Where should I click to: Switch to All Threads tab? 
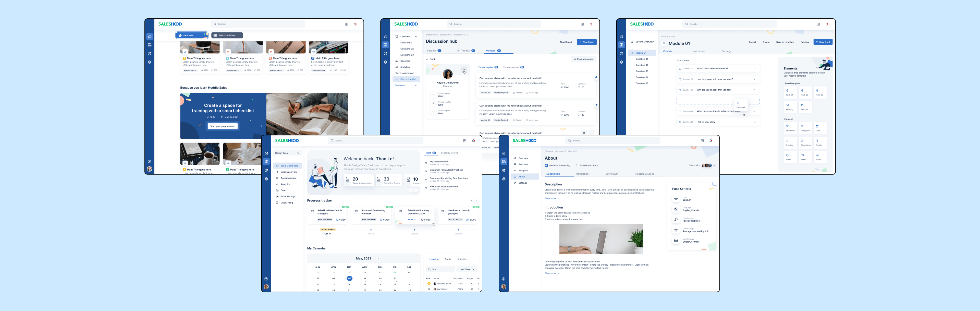pyautogui.click(x=466, y=51)
